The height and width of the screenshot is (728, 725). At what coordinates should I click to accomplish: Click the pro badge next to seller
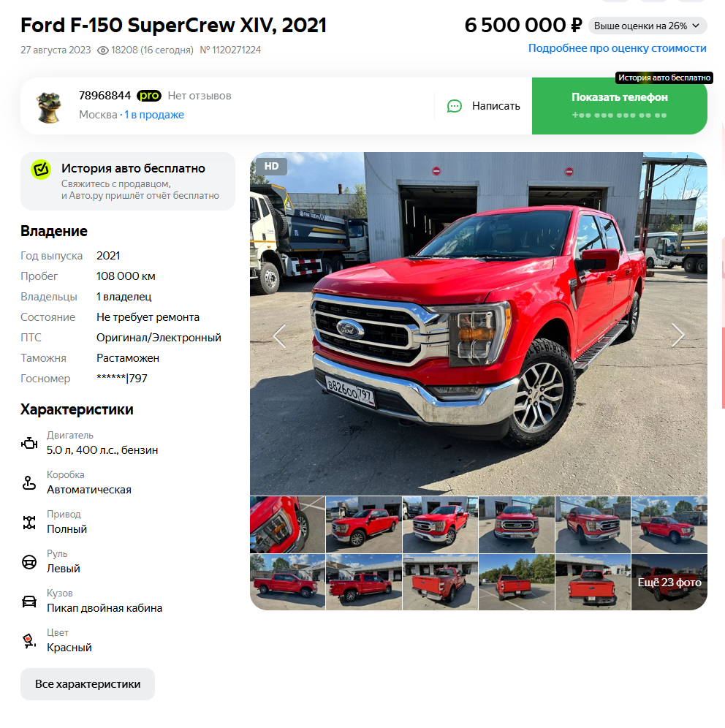(x=149, y=96)
